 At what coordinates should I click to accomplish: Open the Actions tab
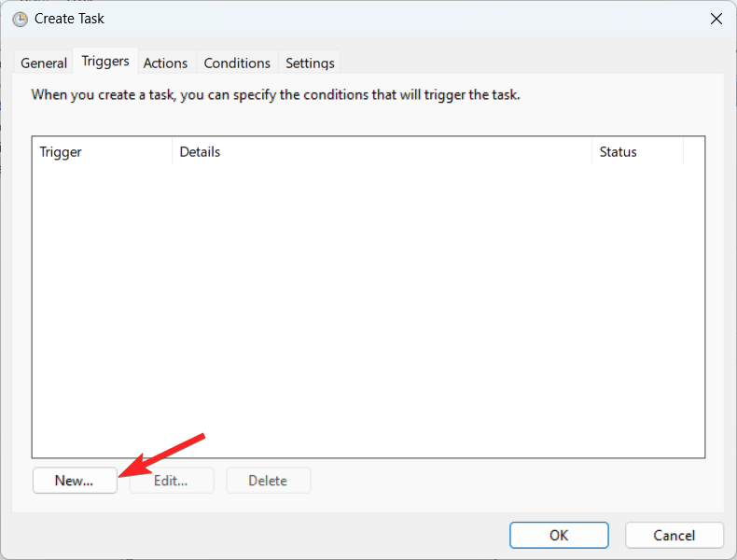coord(165,63)
